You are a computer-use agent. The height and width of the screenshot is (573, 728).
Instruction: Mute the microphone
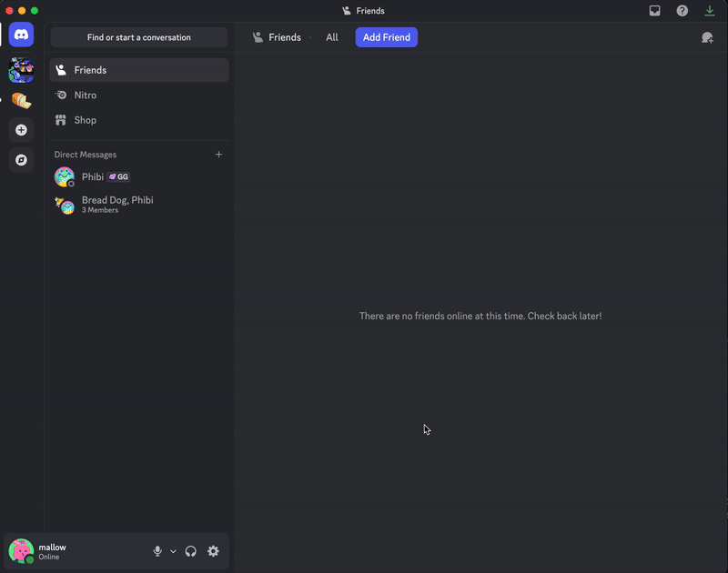click(x=157, y=551)
